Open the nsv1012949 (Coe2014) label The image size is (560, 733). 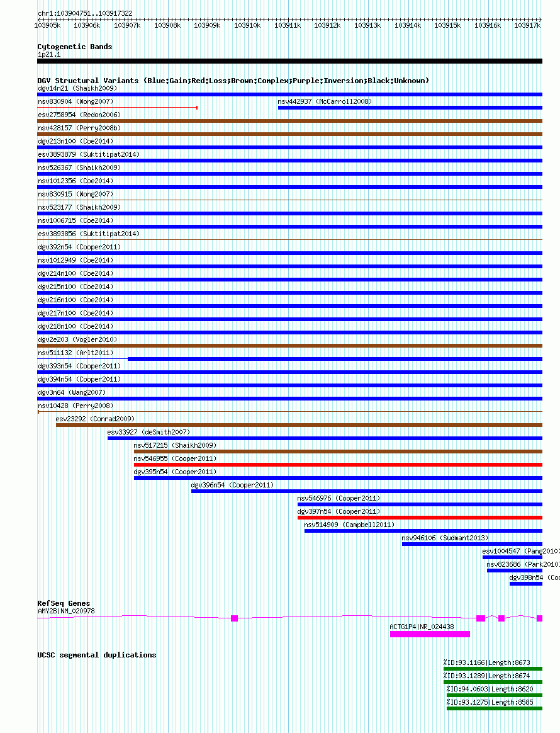(x=76, y=260)
